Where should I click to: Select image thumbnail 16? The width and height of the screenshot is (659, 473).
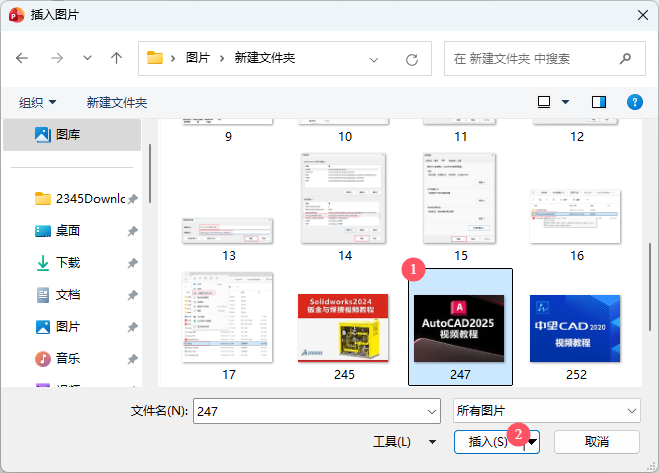(575, 217)
